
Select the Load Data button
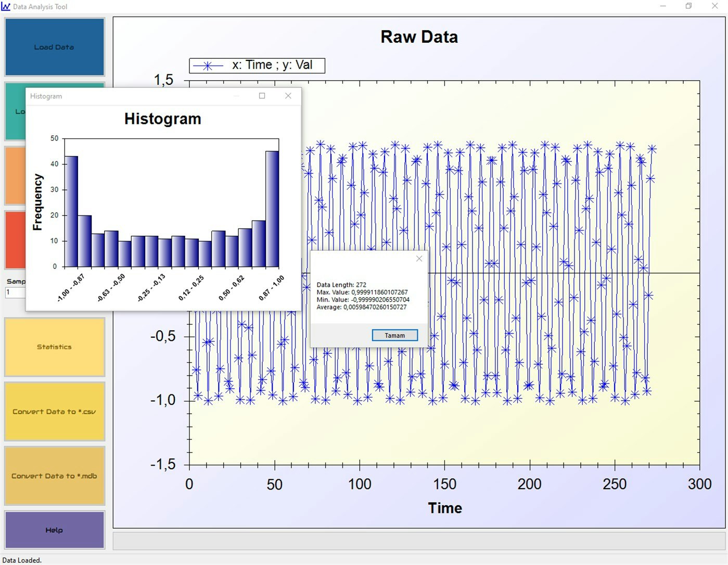tap(54, 47)
